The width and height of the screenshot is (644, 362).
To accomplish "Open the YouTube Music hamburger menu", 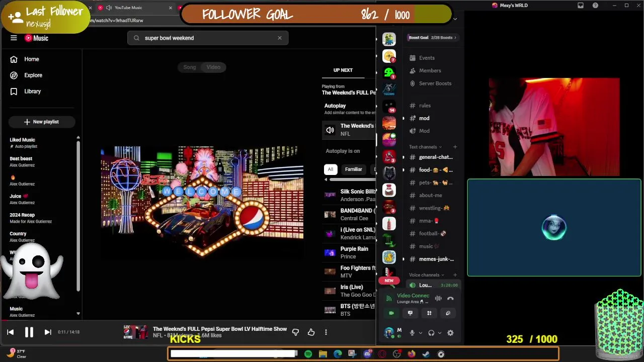I will (14, 38).
